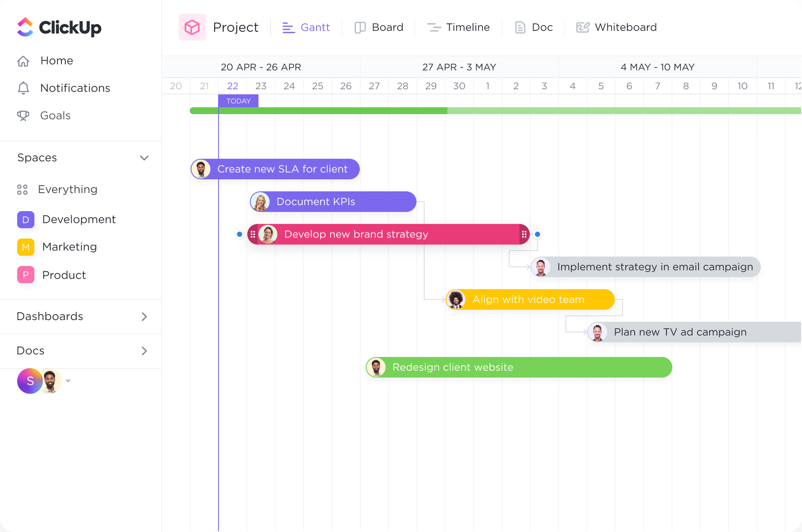
Task: Open Notifications
Action: (75, 88)
